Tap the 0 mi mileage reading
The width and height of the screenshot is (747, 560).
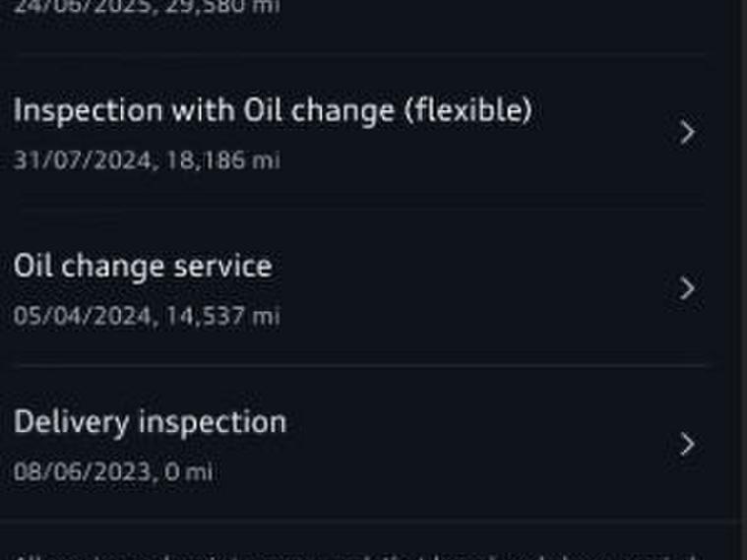[189, 472]
